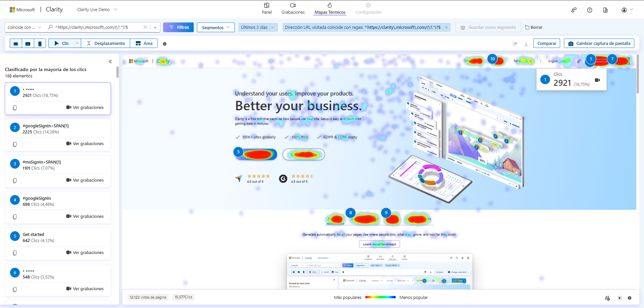Expand the Clic type dropdown arrow
The width and height of the screenshot is (644, 308).
(x=77, y=43)
